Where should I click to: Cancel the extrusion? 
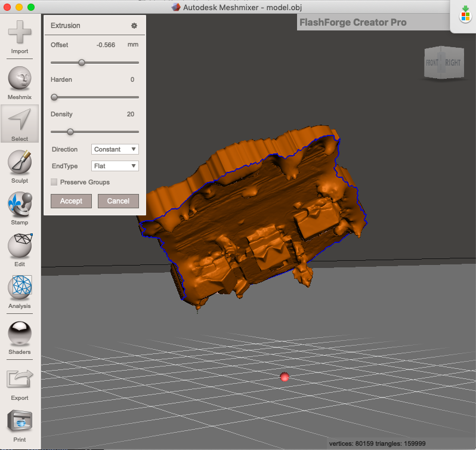(118, 201)
